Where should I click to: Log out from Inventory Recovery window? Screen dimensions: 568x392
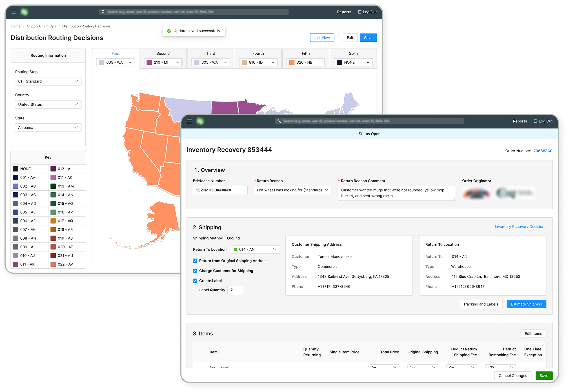tap(543, 121)
